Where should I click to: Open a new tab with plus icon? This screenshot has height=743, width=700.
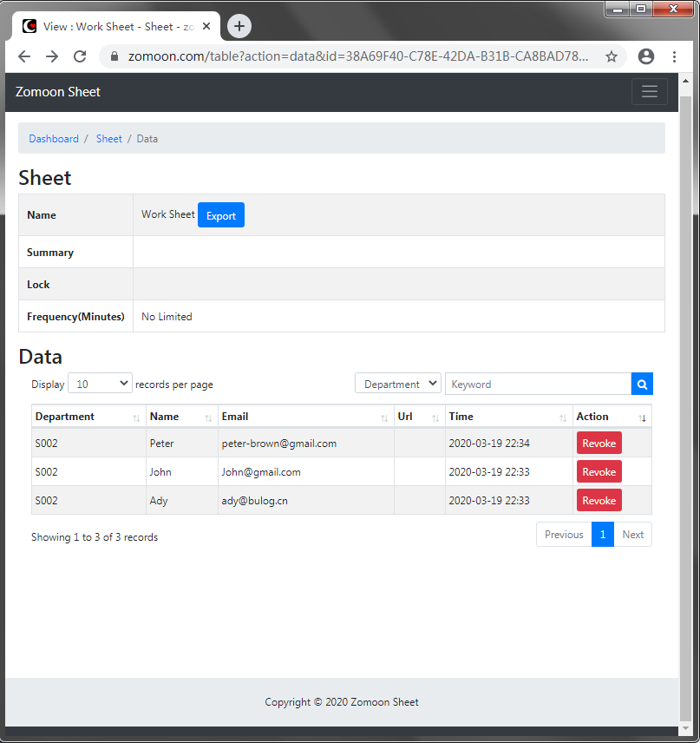239,26
